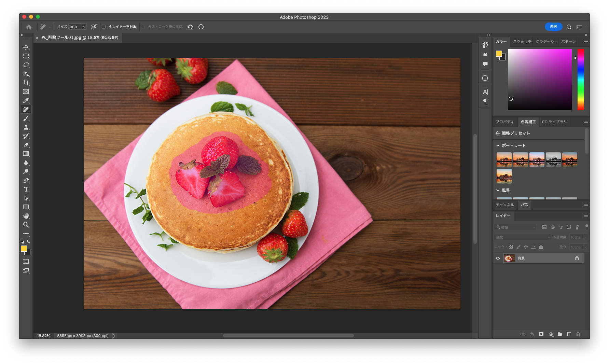Switch to the スウォッチ tab

coord(522,42)
